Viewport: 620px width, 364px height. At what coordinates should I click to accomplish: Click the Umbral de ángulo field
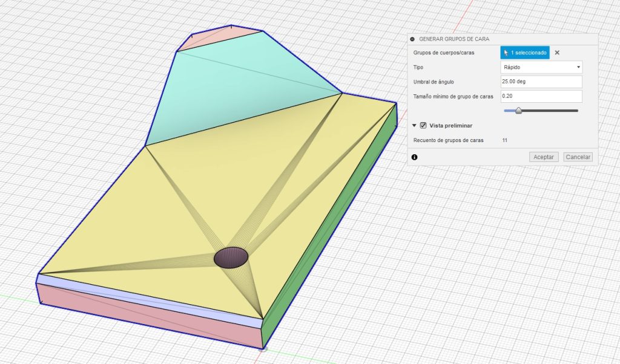pyautogui.click(x=541, y=82)
